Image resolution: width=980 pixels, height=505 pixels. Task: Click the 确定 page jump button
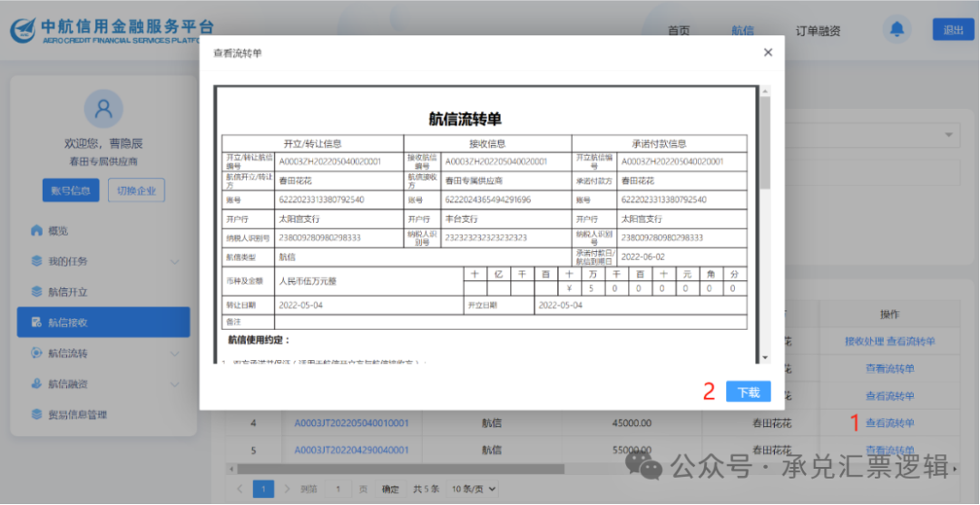[x=390, y=489]
